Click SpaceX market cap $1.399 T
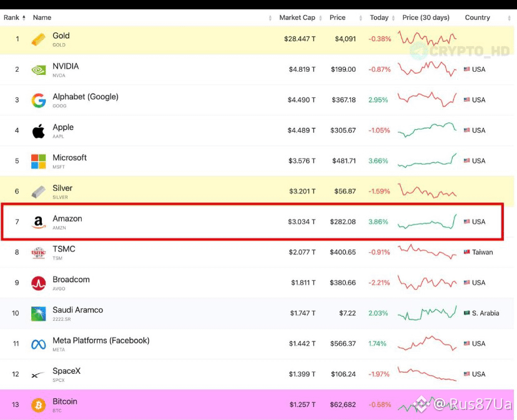 click(302, 374)
